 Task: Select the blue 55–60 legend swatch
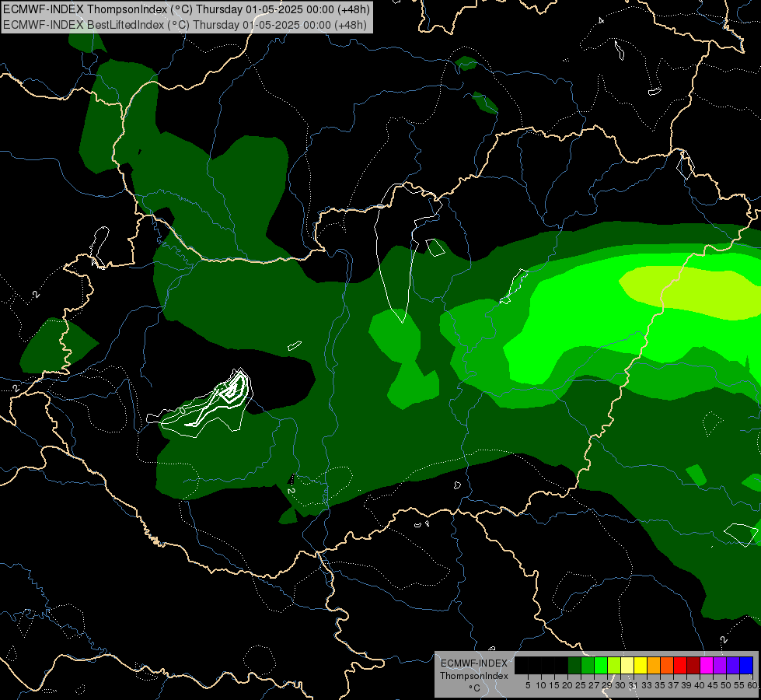[746, 665]
